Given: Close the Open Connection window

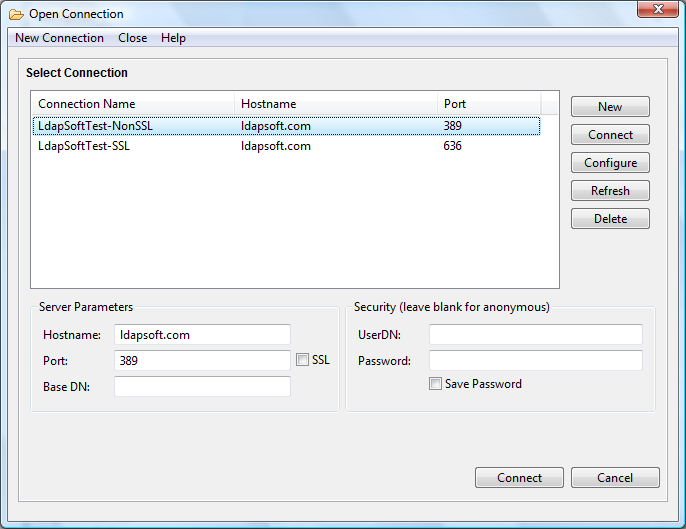Looking at the screenshot, I should click(658, 9).
